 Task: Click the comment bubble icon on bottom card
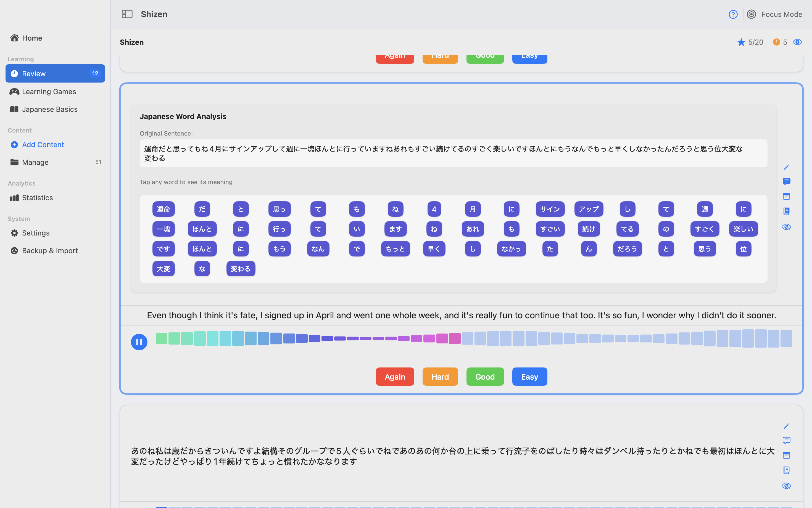pos(786,440)
